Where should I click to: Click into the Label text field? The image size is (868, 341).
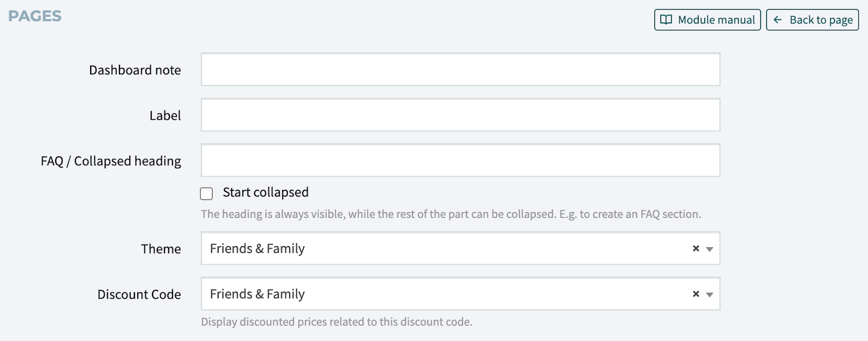coord(460,115)
